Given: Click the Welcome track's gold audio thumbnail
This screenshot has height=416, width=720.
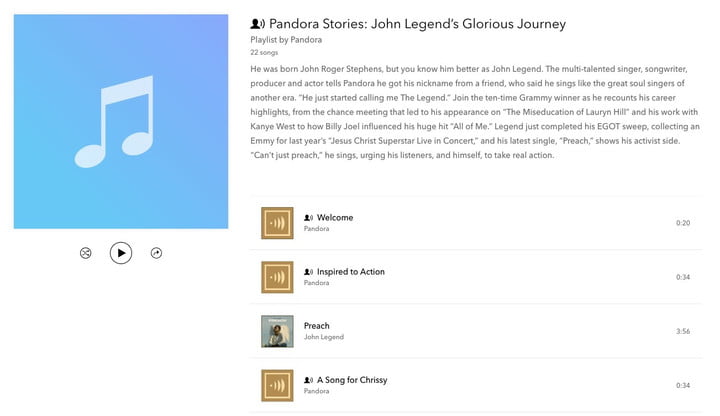Looking at the screenshot, I should [277, 223].
